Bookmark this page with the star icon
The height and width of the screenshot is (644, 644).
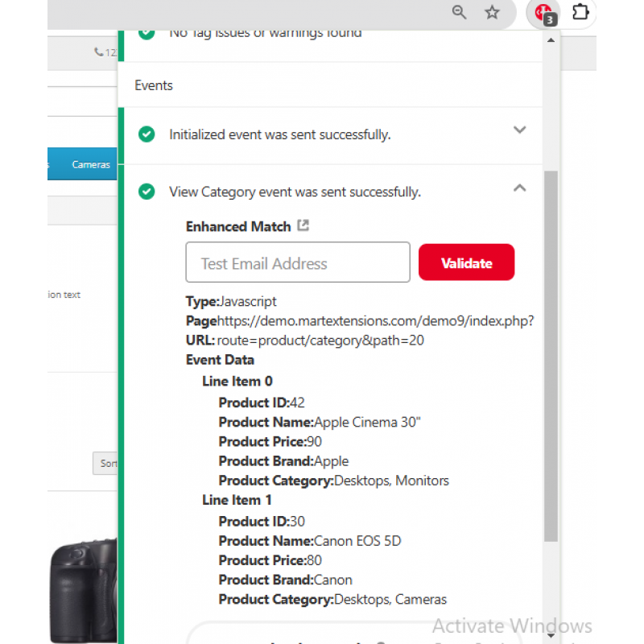[x=492, y=12]
